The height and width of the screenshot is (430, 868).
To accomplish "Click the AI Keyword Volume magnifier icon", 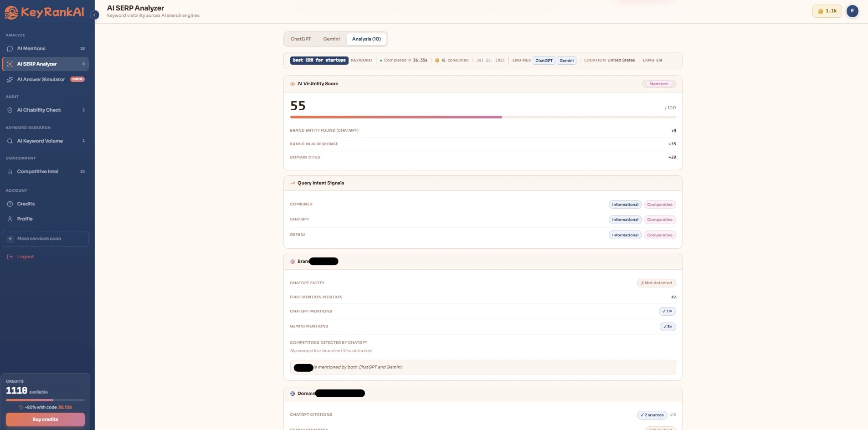I will (x=10, y=141).
